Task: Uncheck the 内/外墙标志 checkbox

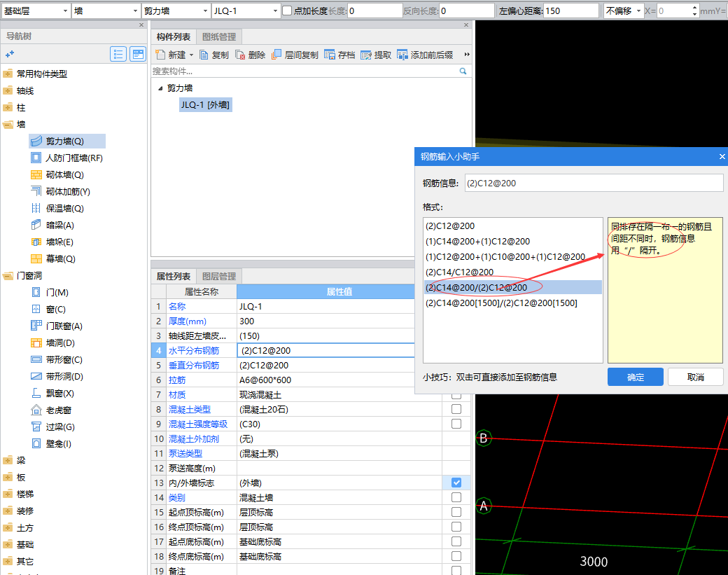Action: click(456, 483)
